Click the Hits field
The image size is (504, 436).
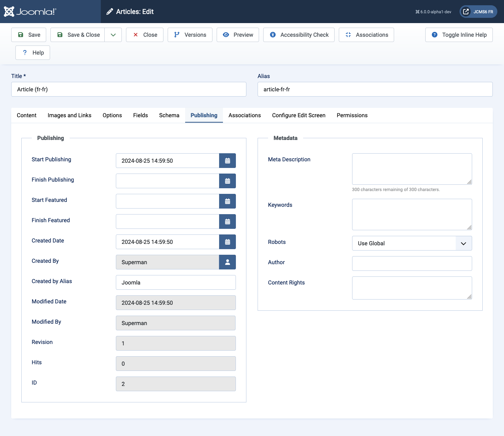[176, 364]
